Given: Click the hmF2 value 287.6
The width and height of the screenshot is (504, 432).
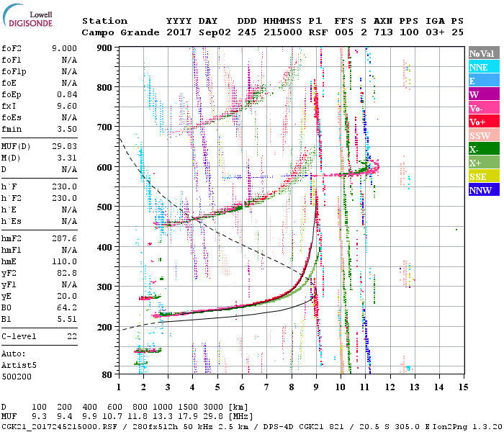Looking at the screenshot, I should 64,238.
